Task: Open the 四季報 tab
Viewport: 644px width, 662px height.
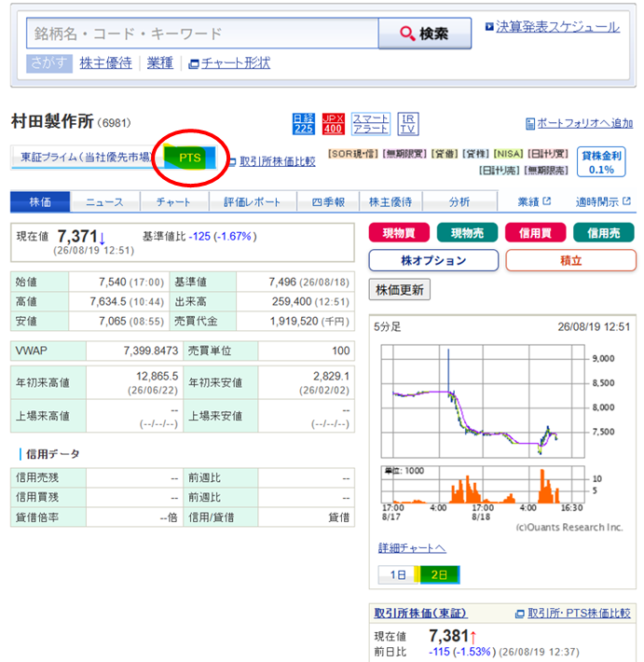Action: 328,201
